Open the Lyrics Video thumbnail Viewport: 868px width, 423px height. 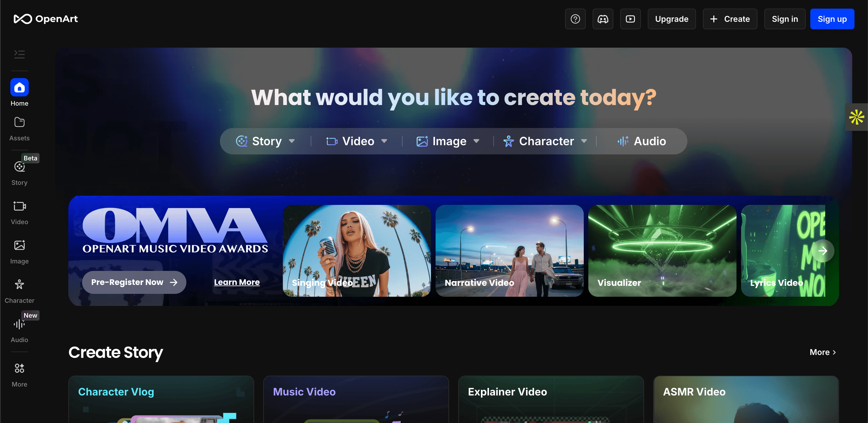783,251
